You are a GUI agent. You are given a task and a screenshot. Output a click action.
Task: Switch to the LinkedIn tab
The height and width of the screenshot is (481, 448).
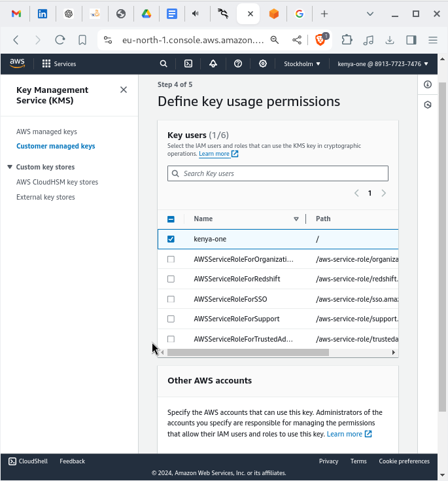(x=43, y=14)
